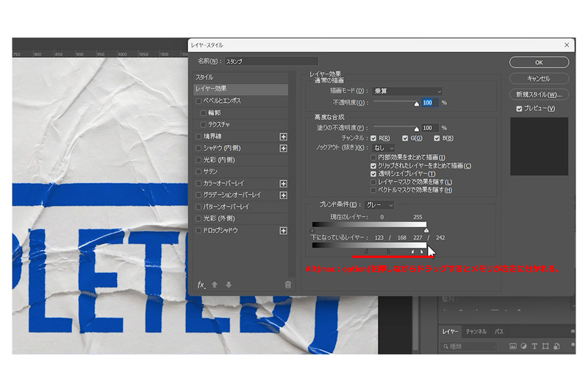Enable the テクスチャ checkbox

204,124
